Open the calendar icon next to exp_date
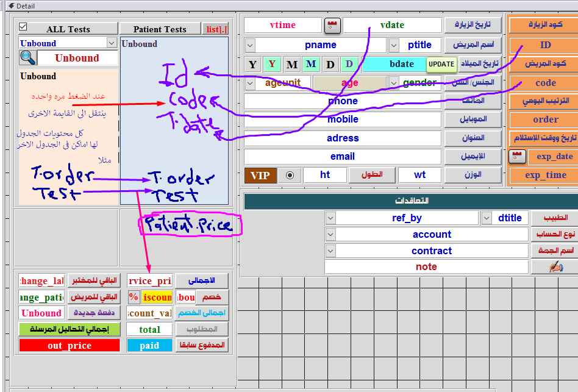Screen dimensions: 578x392 [516, 156]
